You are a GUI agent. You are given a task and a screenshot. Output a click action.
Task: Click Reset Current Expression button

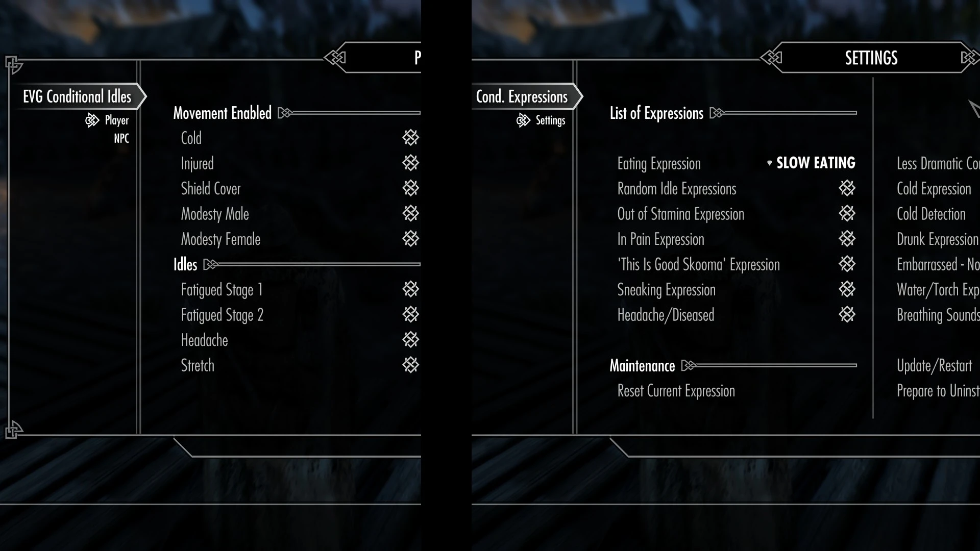(x=676, y=391)
